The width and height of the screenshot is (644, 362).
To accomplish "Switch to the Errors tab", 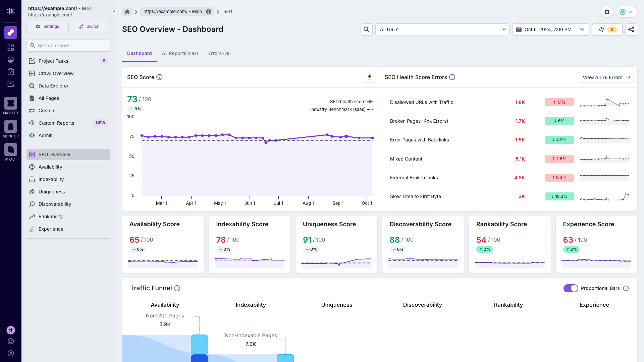I will pos(219,53).
